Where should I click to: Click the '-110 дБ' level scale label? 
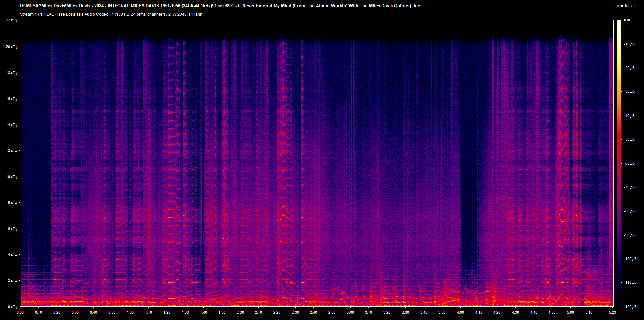(x=630, y=283)
